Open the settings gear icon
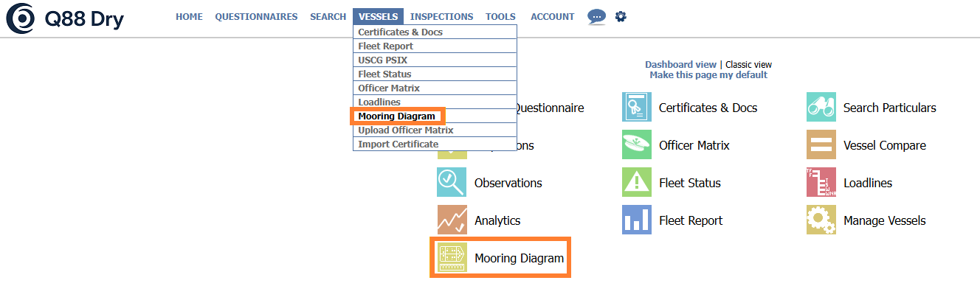980x300 pixels. (x=621, y=16)
